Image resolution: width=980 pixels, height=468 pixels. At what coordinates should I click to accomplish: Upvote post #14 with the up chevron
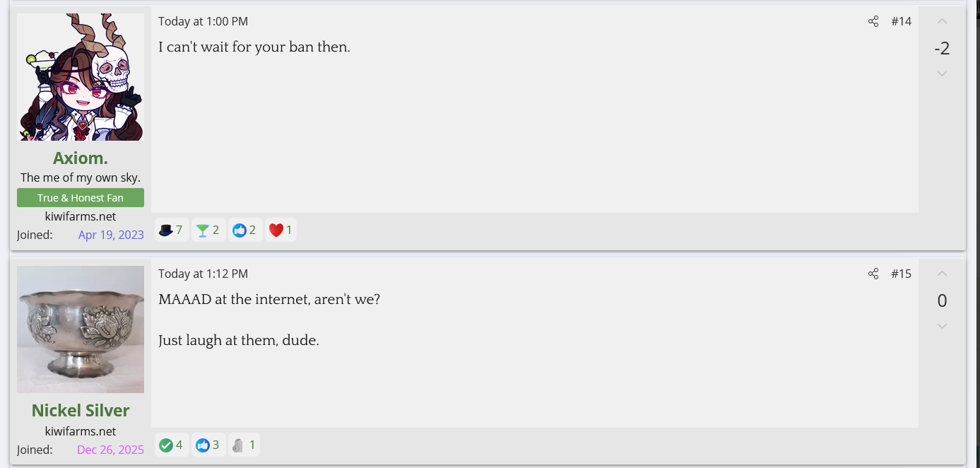point(942,22)
